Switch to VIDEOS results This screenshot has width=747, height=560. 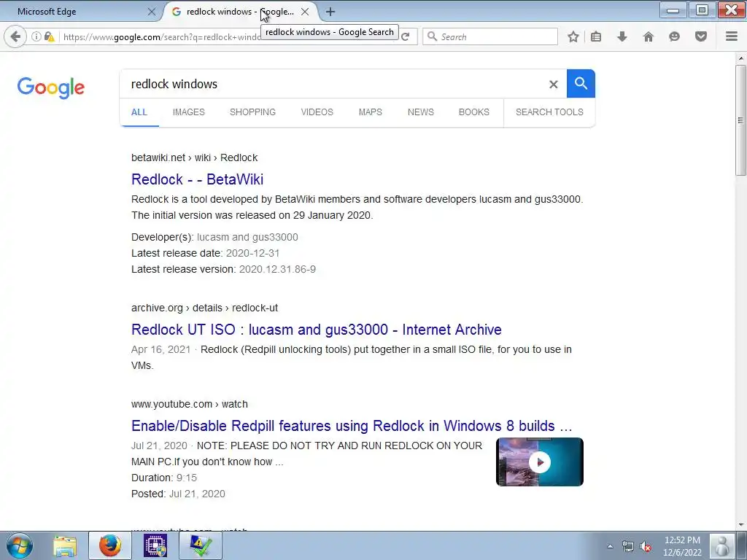point(317,112)
